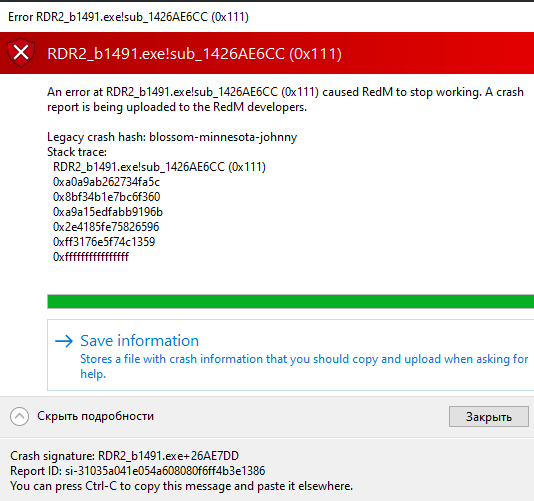Click the Legacy crash hash line
The image size is (534, 501).
coord(172,137)
